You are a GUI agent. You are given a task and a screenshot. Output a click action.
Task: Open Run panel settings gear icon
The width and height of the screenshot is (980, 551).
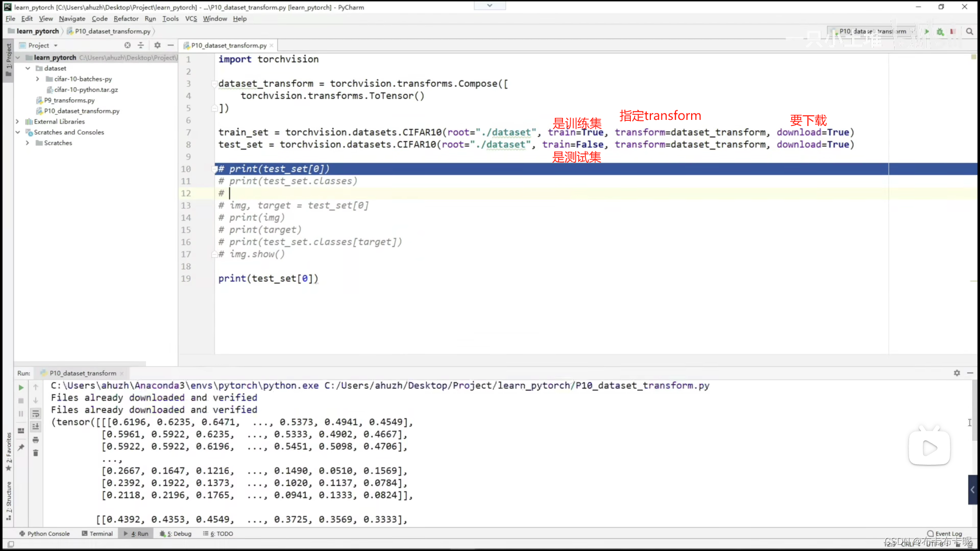pyautogui.click(x=957, y=373)
